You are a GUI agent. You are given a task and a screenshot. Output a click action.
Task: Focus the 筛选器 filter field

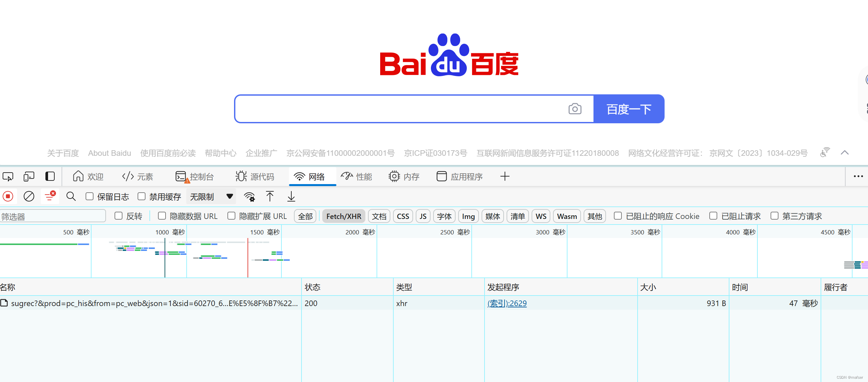coord(53,216)
